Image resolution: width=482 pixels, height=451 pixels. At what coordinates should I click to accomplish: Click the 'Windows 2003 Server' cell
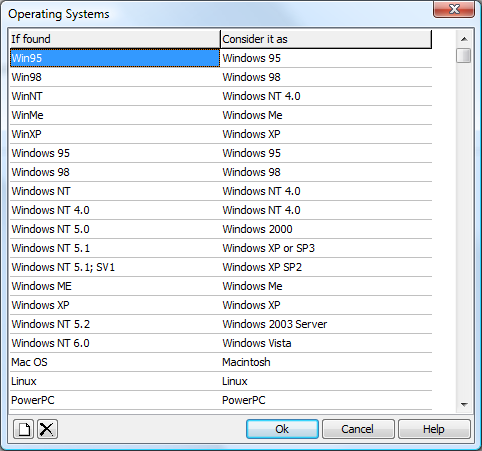tap(326, 324)
